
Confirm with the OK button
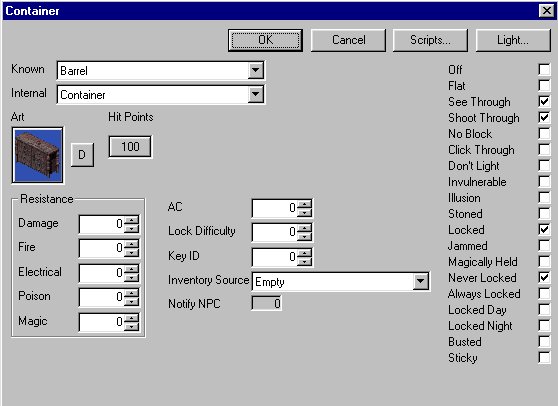tap(265, 40)
